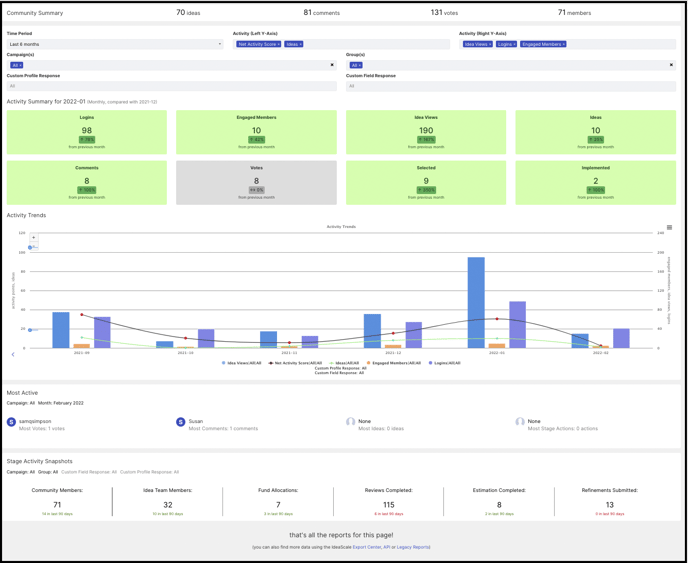The width and height of the screenshot is (688, 563).
Task: Open the Export Center link
Action: coord(367,547)
